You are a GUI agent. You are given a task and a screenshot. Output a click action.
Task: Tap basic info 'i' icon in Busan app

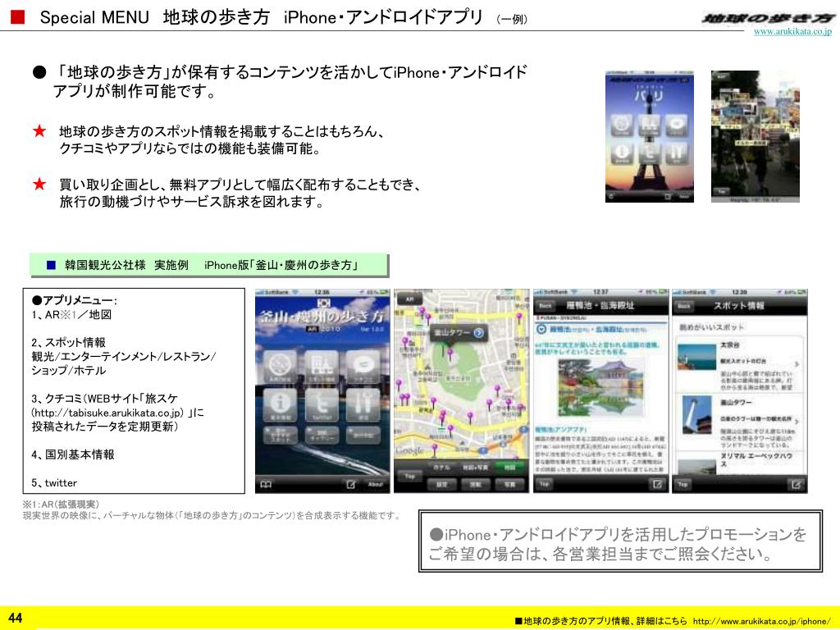tap(280, 404)
